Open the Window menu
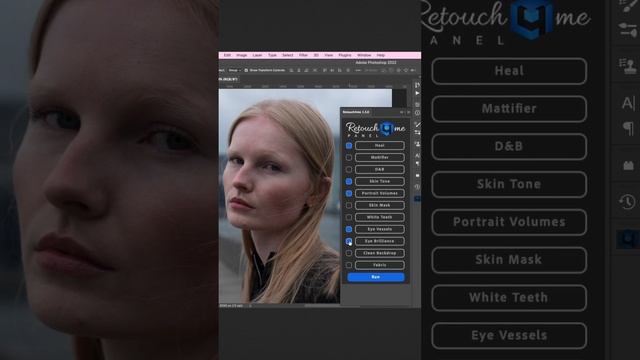The height and width of the screenshot is (360, 640). click(364, 55)
